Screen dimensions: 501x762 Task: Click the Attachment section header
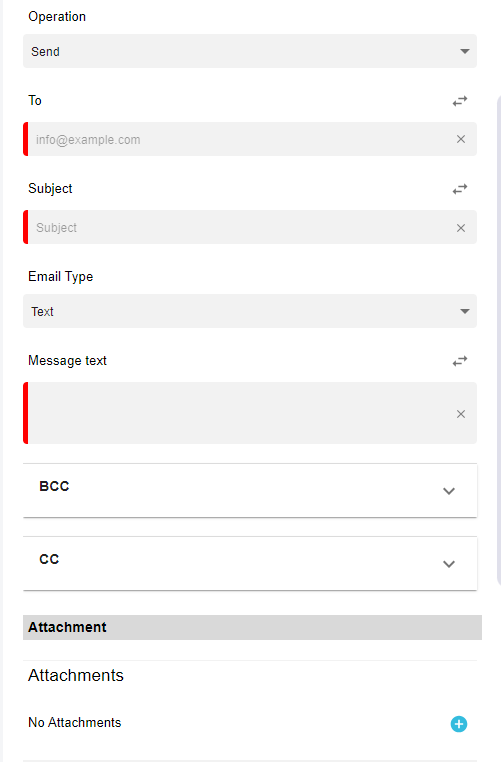pyautogui.click(x=252, y=627)
